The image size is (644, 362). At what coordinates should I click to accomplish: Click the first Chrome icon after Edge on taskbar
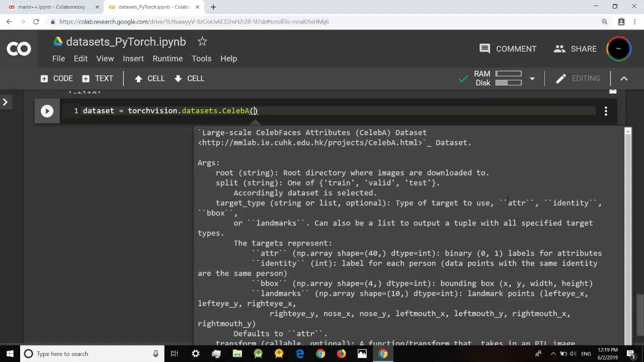tap(320, 354)
